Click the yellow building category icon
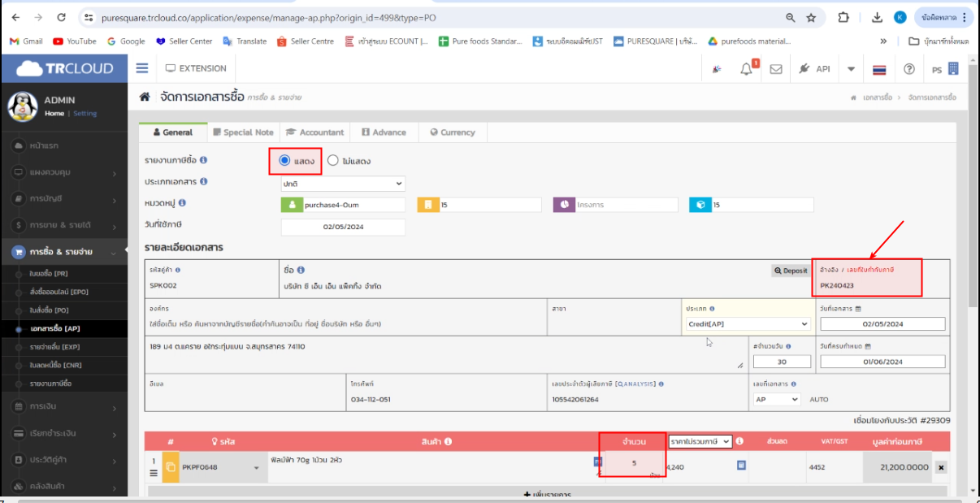This screenshot has width=980, height=503. (x=427, y=205)
